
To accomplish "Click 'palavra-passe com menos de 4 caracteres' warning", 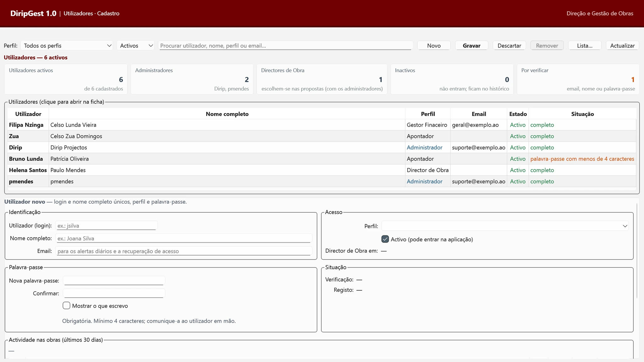I will click(582, 159).
